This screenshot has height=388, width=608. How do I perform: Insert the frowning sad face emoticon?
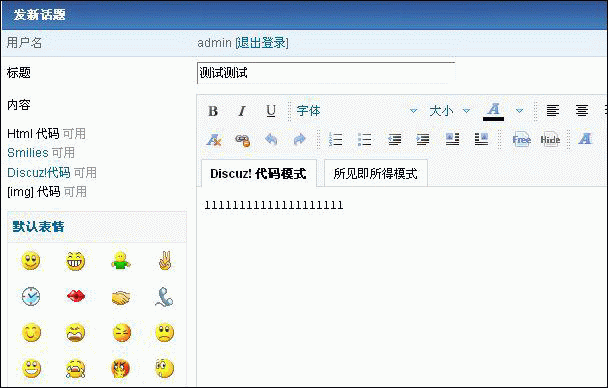tap(165, 332)
